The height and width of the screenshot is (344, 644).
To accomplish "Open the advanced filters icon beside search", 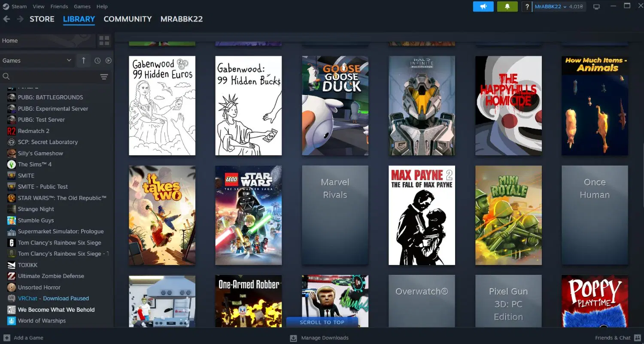I will [x=104, y=77].
